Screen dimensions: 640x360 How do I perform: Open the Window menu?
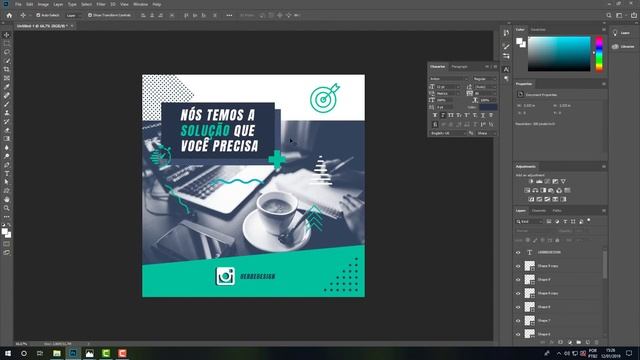(140, 4)
